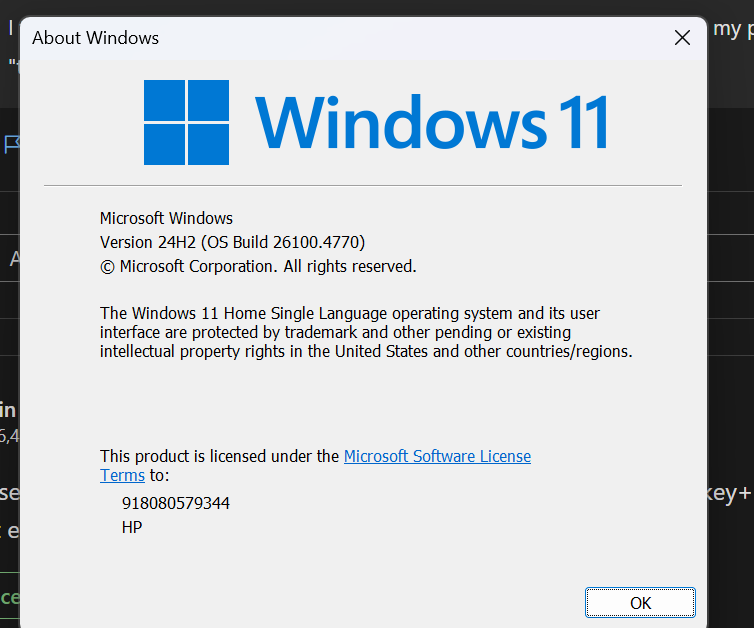Close the About Windows dialog
The image size is (754, 628).
pyautogui.click(x=682, y=38)
